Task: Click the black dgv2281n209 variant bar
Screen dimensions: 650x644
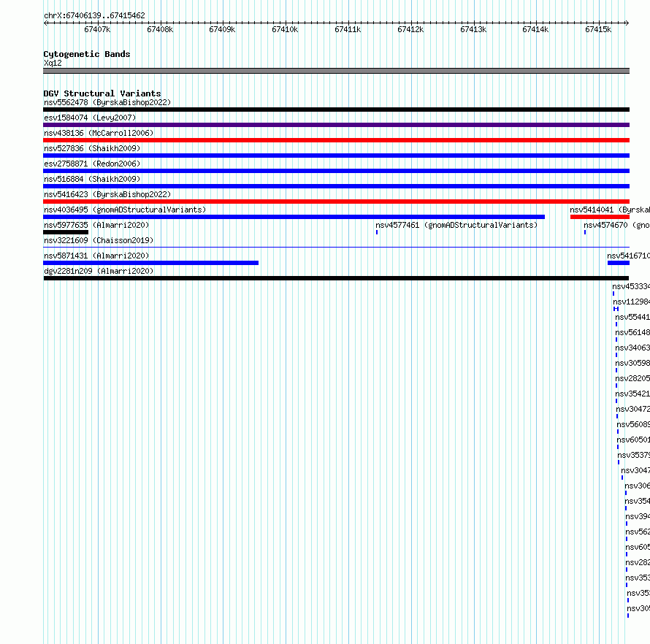Action: 336,278
